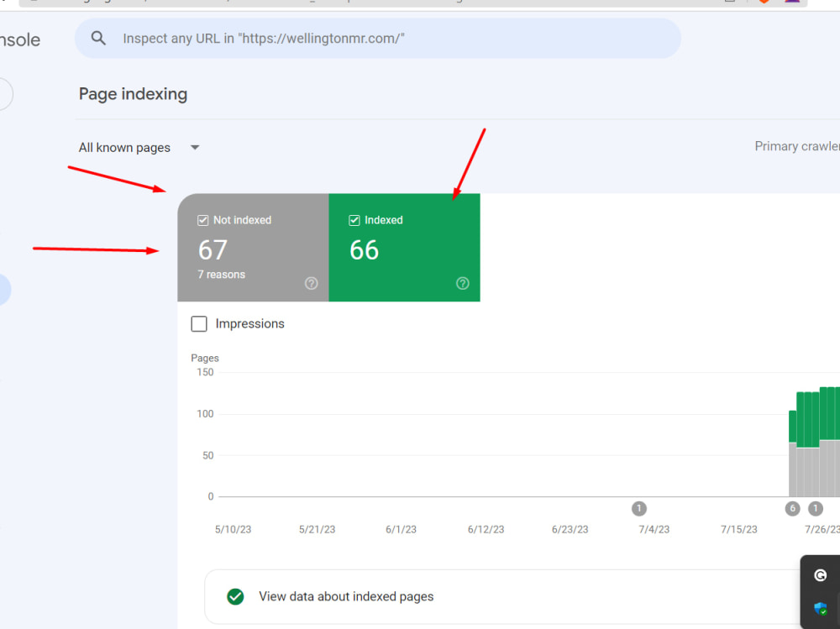Click the 6/12/23 date label
840x629 pixels.
point(486,529)
